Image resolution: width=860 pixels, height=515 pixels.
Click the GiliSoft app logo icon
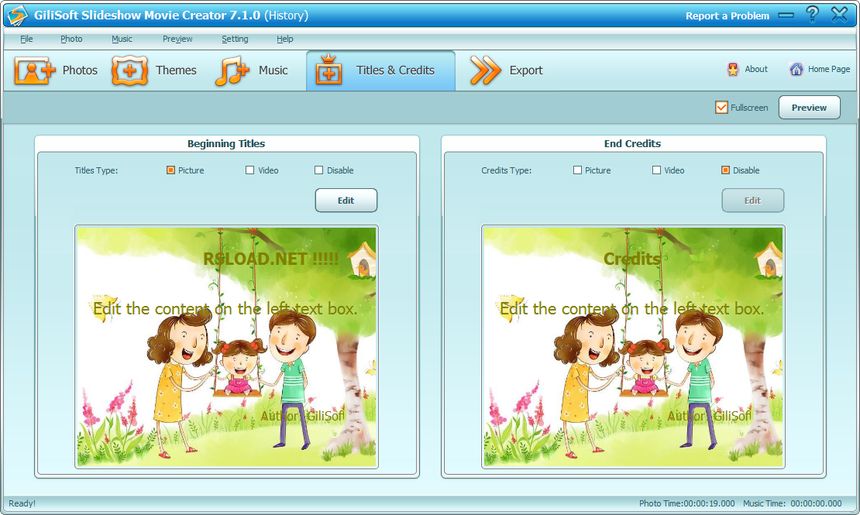coord(18,15)
